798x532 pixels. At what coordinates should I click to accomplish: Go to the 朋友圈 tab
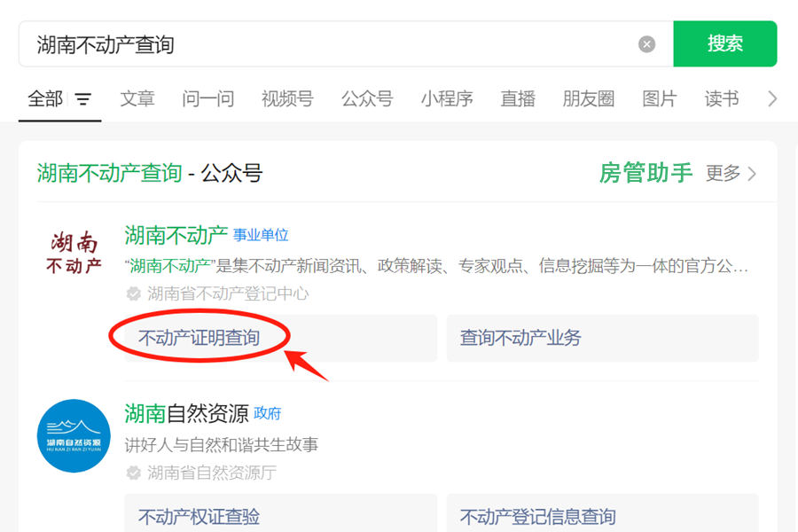589,98
